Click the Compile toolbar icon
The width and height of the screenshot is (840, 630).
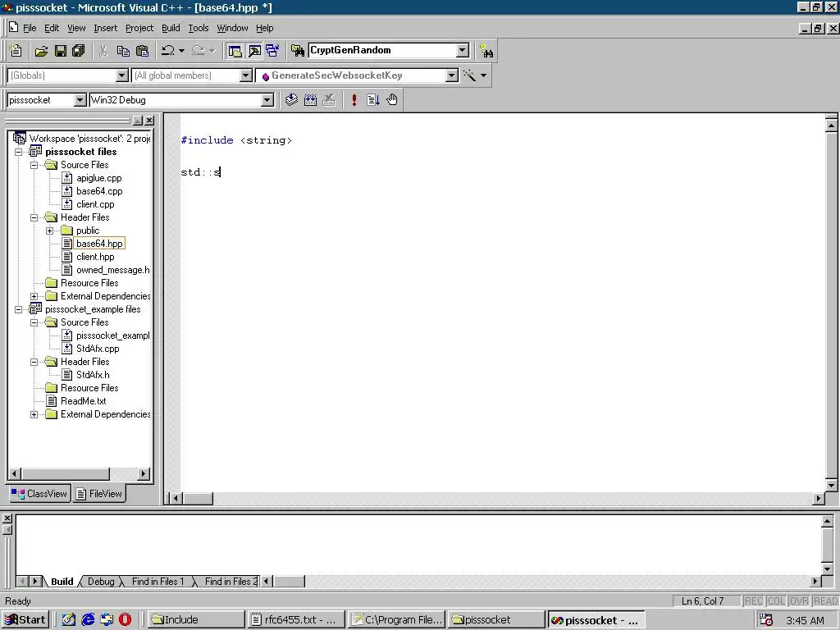(x=291, y=99)
